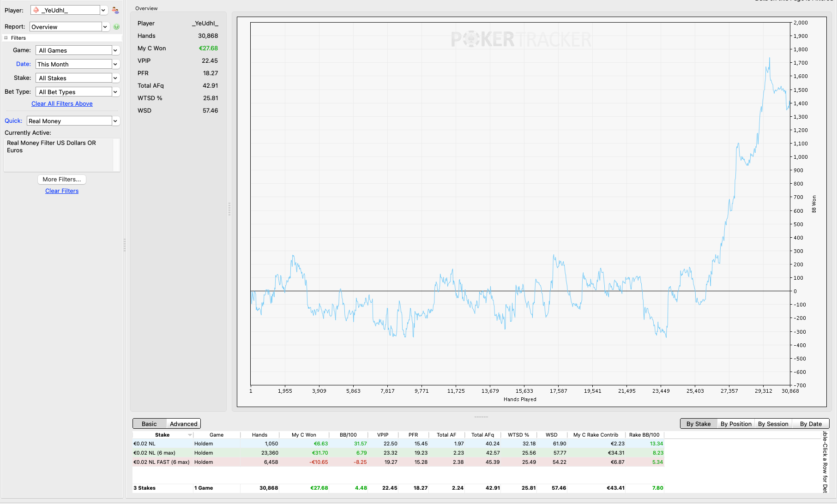Viewport: 837px width, 504px height.
Task: Select the €0.02 NL FAST row
Action: tap(398, 462)
